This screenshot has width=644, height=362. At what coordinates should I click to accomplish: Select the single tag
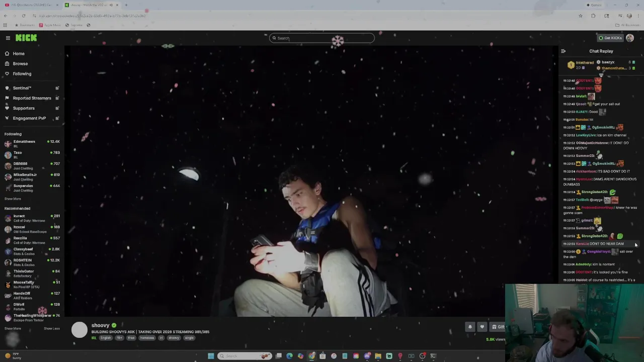(x=189, y=338)
